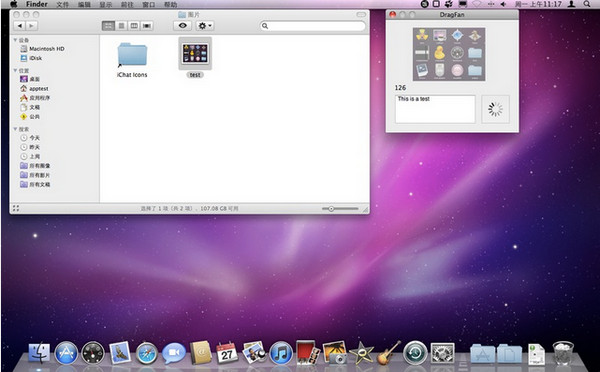Open the Finder menu
Viewport: 600px width, 372px height.
click(37, 4)
